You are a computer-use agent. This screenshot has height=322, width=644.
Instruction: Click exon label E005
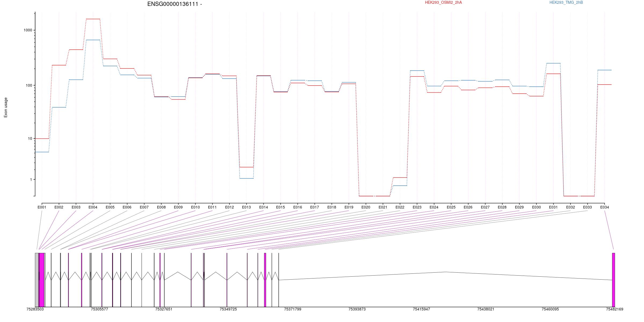coord(110,207)
